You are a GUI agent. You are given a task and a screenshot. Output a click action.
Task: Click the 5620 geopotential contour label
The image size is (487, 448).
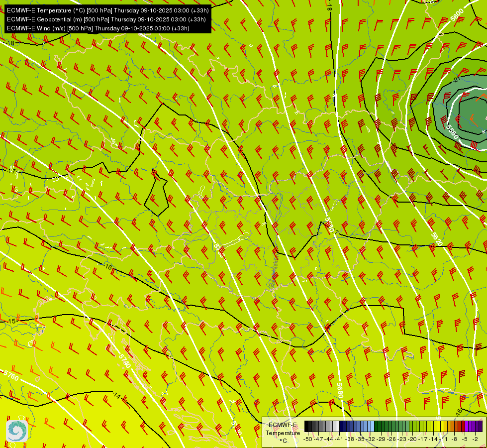pyautogui.click(x=436, y=239)
